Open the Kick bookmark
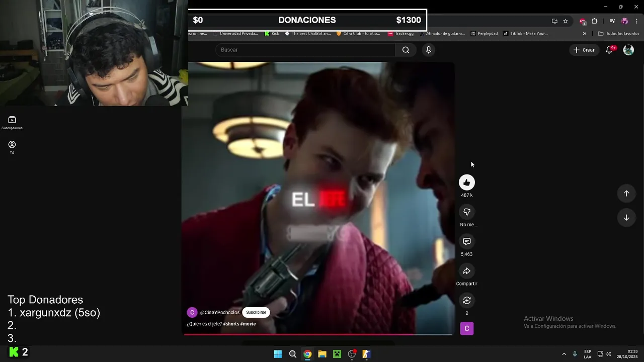Viewport: 644px width, 362px height. coord(272,34)
